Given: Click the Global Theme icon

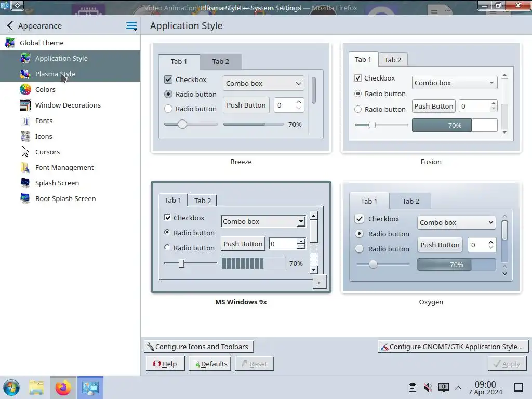Looking at the screenshot, I should coord(9,43).
